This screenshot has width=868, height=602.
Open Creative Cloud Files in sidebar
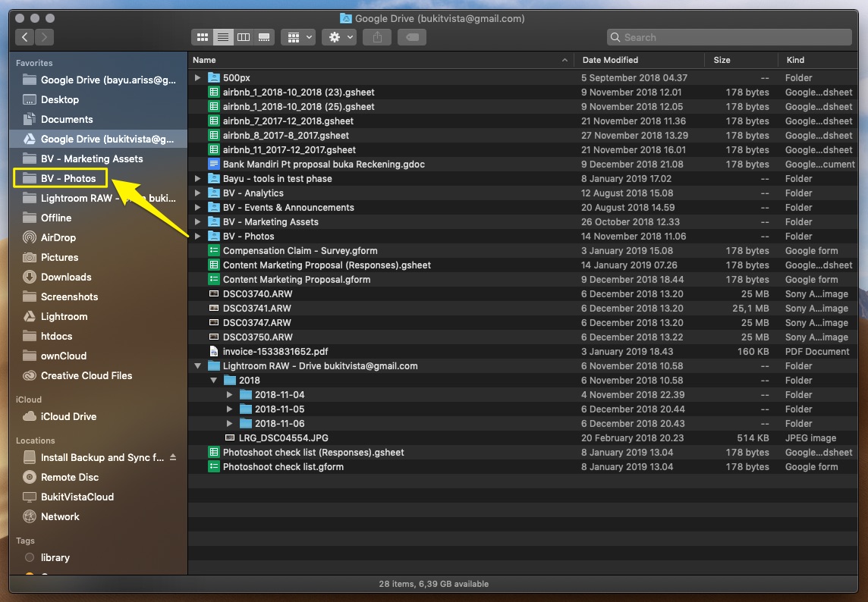coord(99,376)
